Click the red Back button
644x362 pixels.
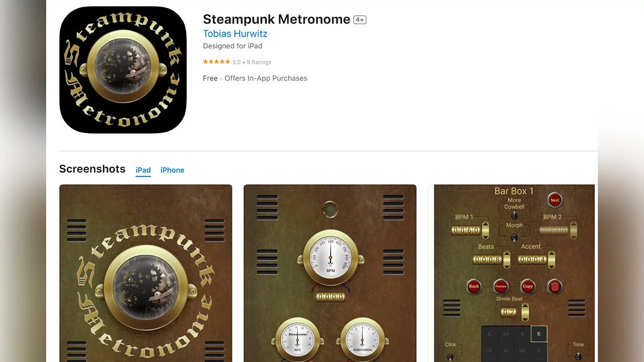(474, 286)
